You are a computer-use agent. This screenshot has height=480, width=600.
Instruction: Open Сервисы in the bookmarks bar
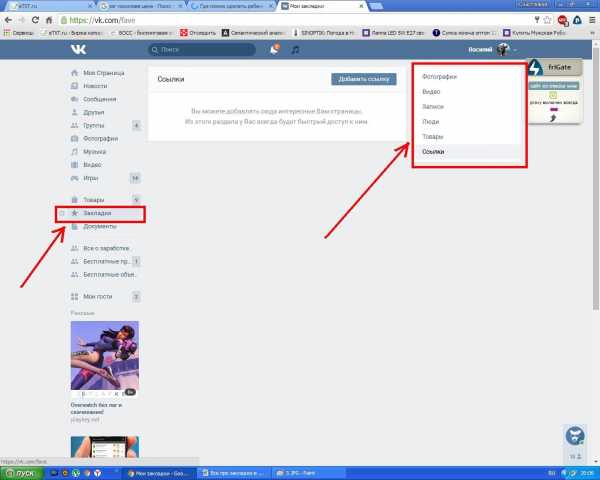pos(19,33)
